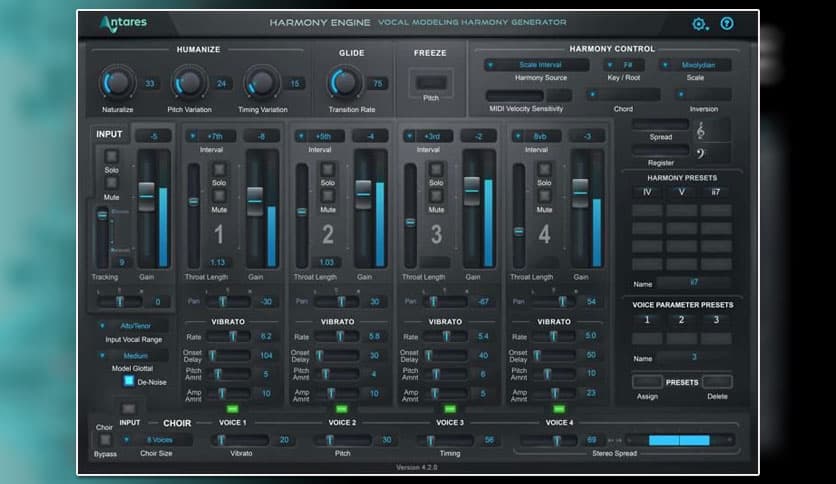Image resolution: width=836 pixels, height=484 pixels.
Task: Open voice 1 Interval dropdown (+7th)
Action: click(x=211, y=136)
